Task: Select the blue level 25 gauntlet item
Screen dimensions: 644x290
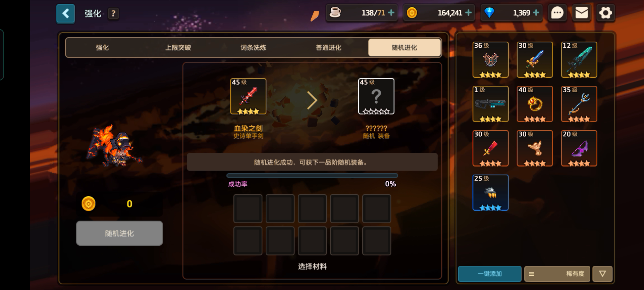Action: [x=490, y=193]
